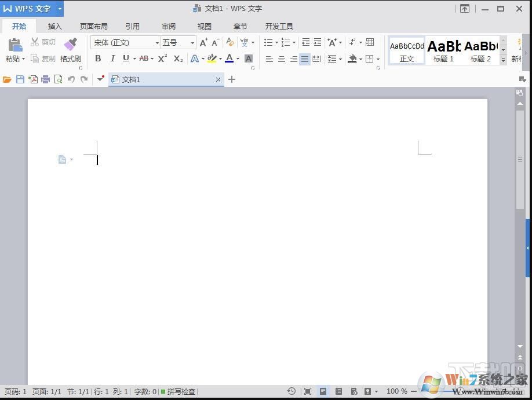
Task: Select the 格式刷 (Format Painter) tool
Action: coord(70,52)
